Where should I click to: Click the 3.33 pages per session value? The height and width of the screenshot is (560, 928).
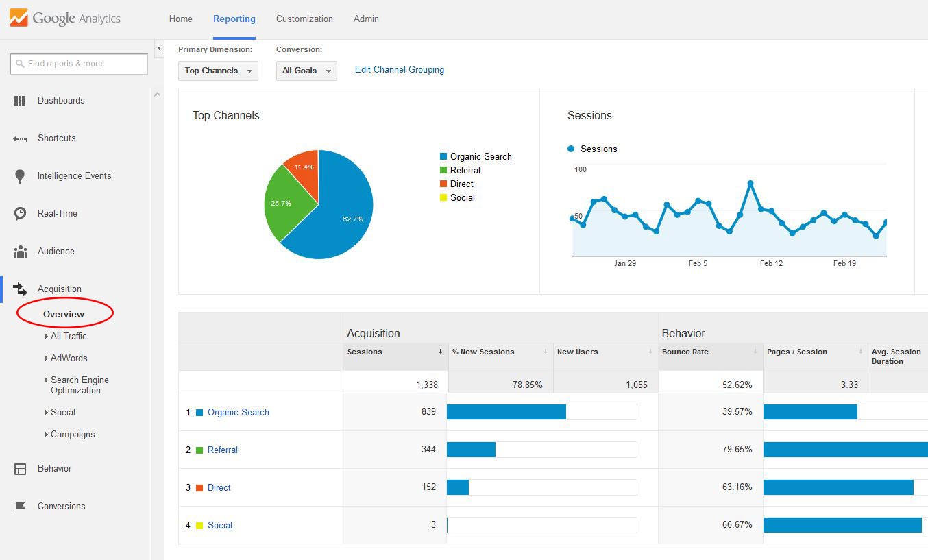(x=849, y=385)
